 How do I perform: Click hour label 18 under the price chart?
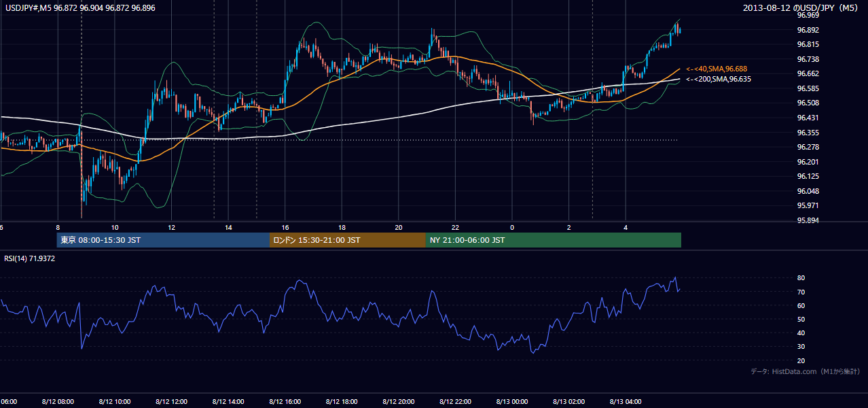pos(342,227)
